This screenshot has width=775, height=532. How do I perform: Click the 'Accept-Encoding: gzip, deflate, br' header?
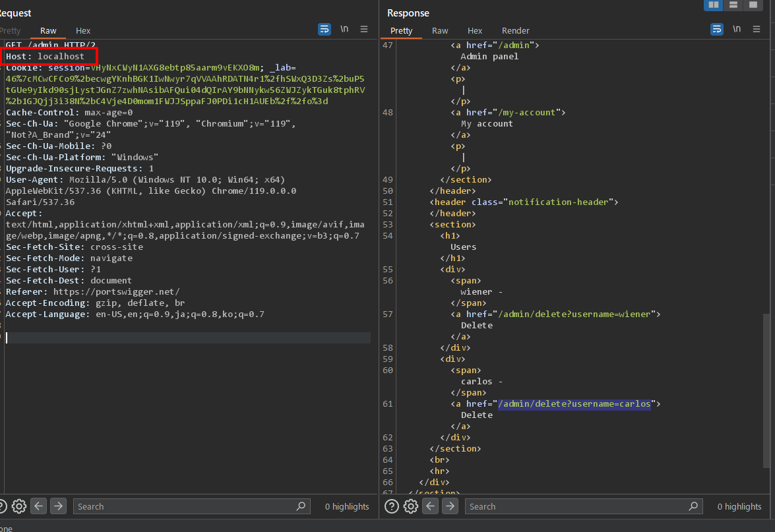pos(96,303)
